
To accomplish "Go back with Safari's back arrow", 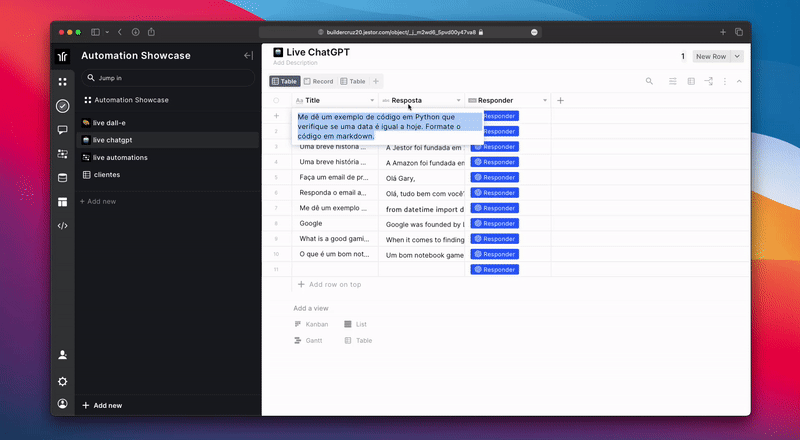I will 120,32.
